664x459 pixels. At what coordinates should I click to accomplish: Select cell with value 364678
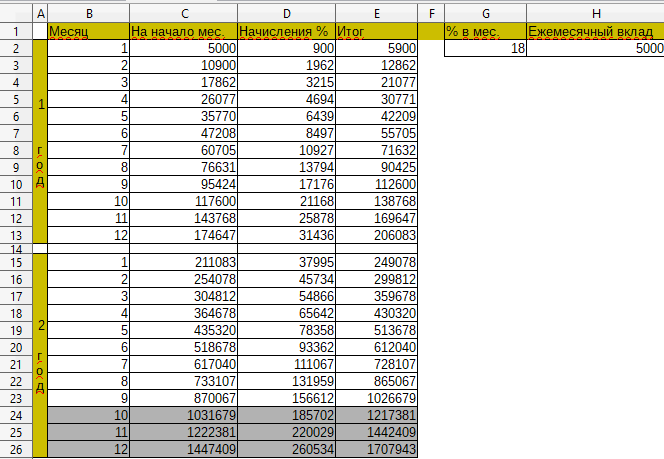tap(184, 313)
